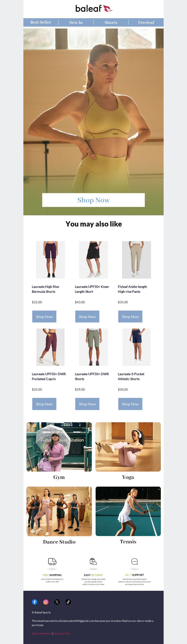Open the Yoga category image
Image resolution: width=187 pixels, height=644 pixels.
pos(128,447)
